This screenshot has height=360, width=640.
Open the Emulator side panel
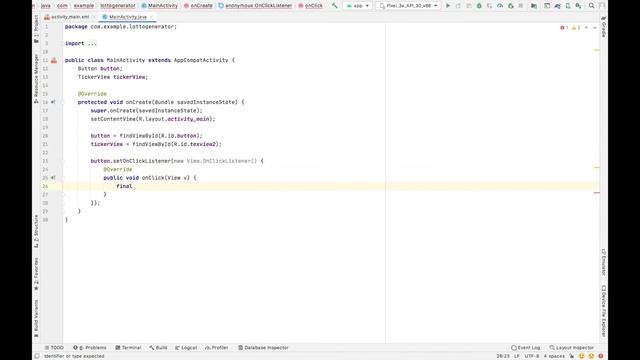coord(604,262)
